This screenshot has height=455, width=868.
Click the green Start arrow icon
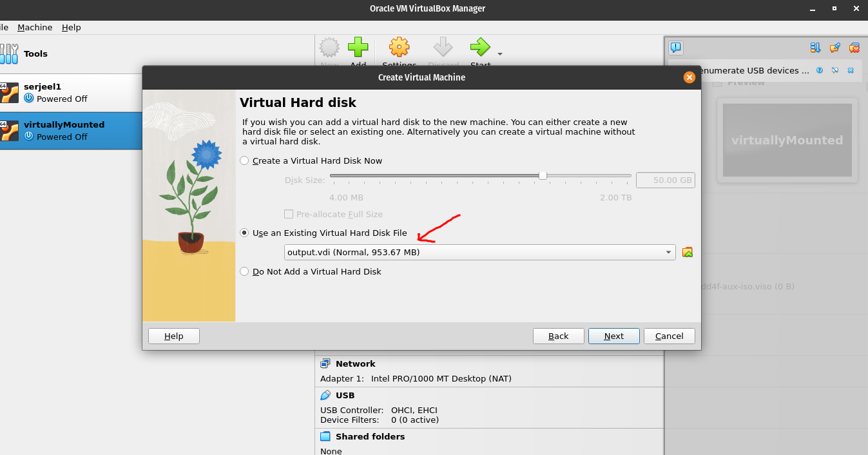[480, 47]
